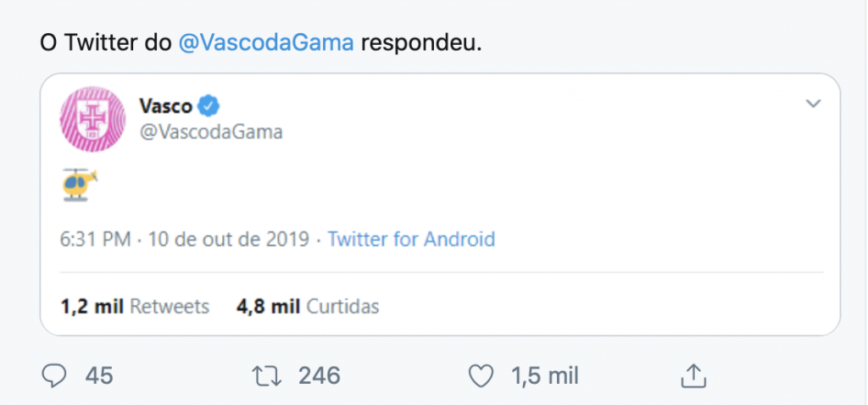Image resolution: width=868 pixels, height=405 pixels.
Task: Open the Vasco pink crest profile picture
Action: 92,119
